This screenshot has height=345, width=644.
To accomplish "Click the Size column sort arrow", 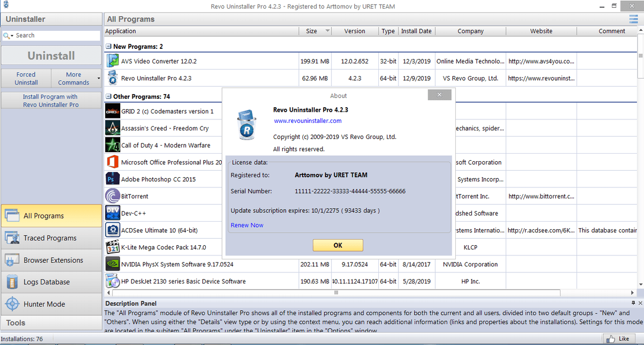I will coord(328,31).
